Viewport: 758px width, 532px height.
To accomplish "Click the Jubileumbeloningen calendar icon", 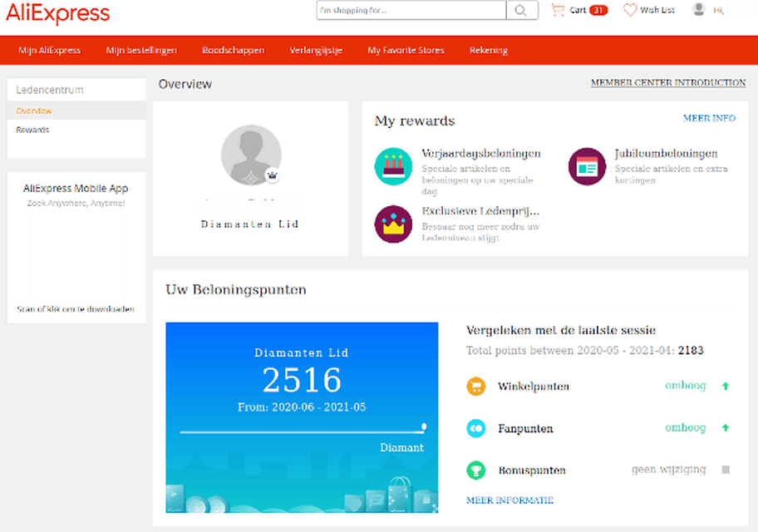I will pyautogui.click(x=587, y=166).
